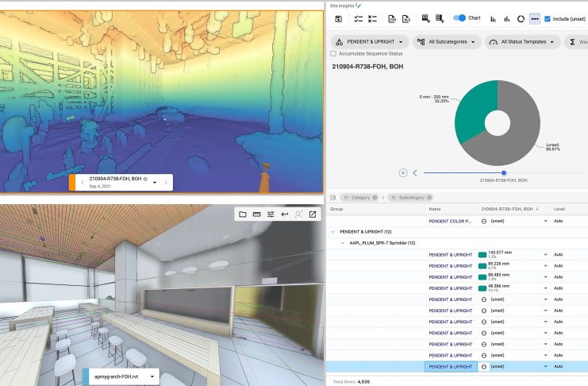Enable Accumulate Sequence Status checkbox
The image size is (588, 386).
tap(333, 53)
